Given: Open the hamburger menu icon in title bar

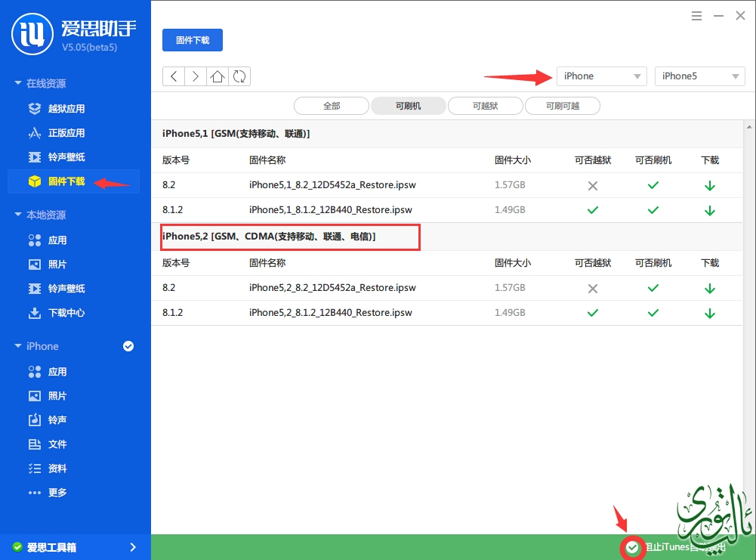Looking at the screenshot, I should click(696, 16).
